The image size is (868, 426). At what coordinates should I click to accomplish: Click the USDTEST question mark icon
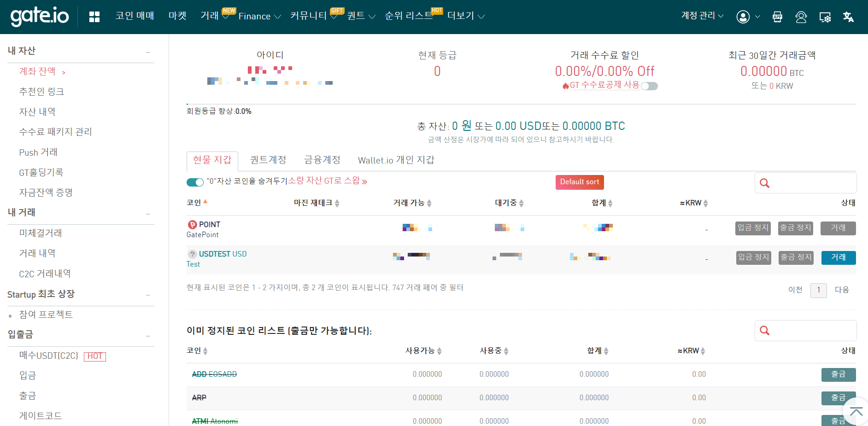[x=192, y=254]
